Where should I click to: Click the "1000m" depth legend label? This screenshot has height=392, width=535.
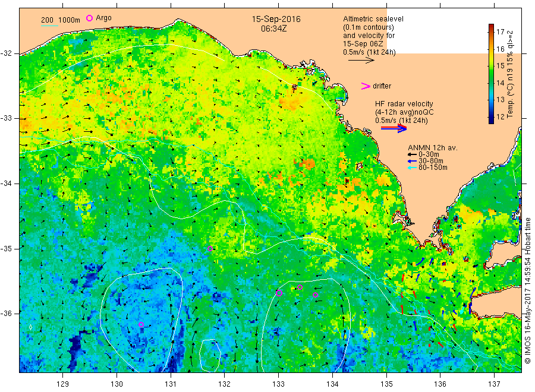coord(70,20)
